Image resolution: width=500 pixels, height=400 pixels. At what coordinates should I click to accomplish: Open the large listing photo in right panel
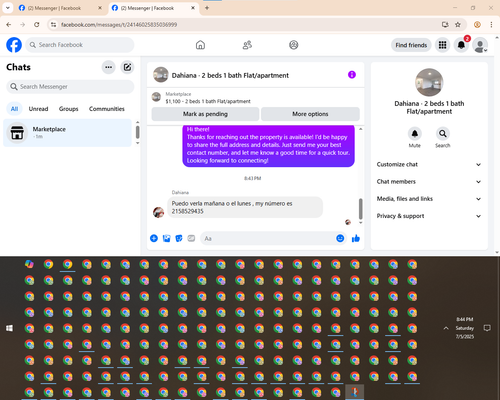coord(429,82)
